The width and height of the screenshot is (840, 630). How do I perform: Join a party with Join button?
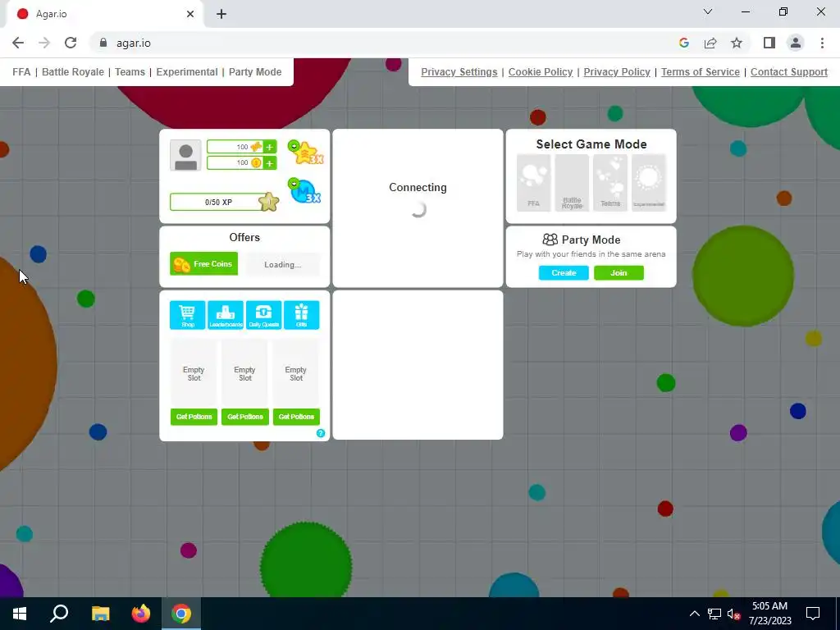pyautogui.click(x=619, y=272)
